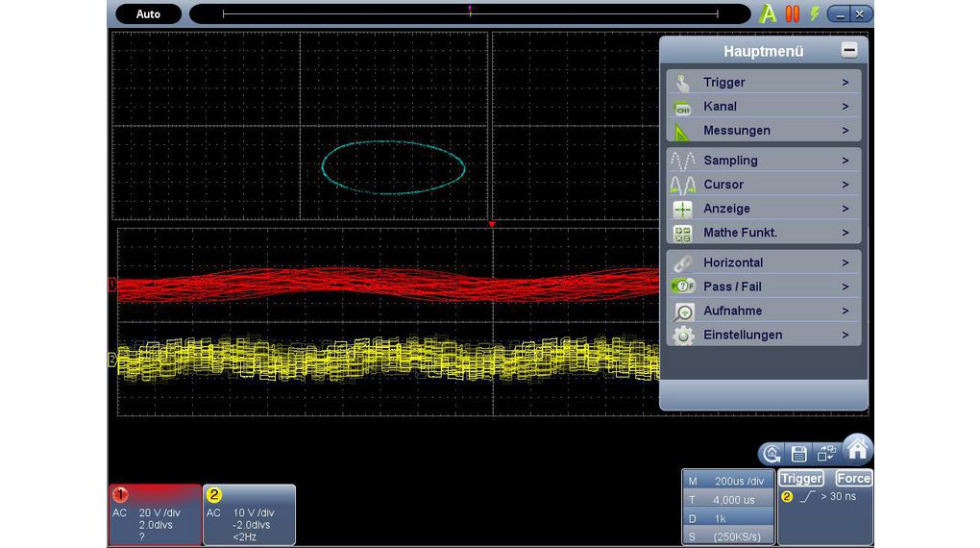This screenshot has height=548, width=980.
Task: Click the Trigger button in bottom panel
Action: 801,479
